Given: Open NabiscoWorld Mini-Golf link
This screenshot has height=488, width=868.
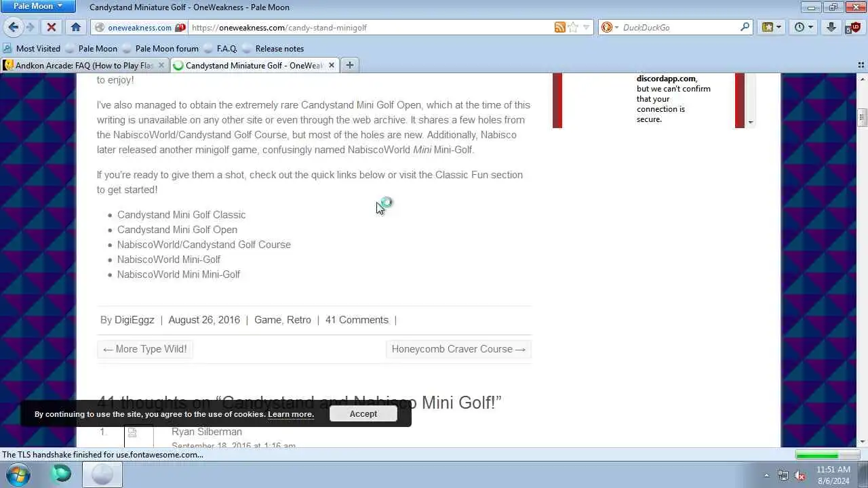Looking at the screenshot, I should coord(169,260).
